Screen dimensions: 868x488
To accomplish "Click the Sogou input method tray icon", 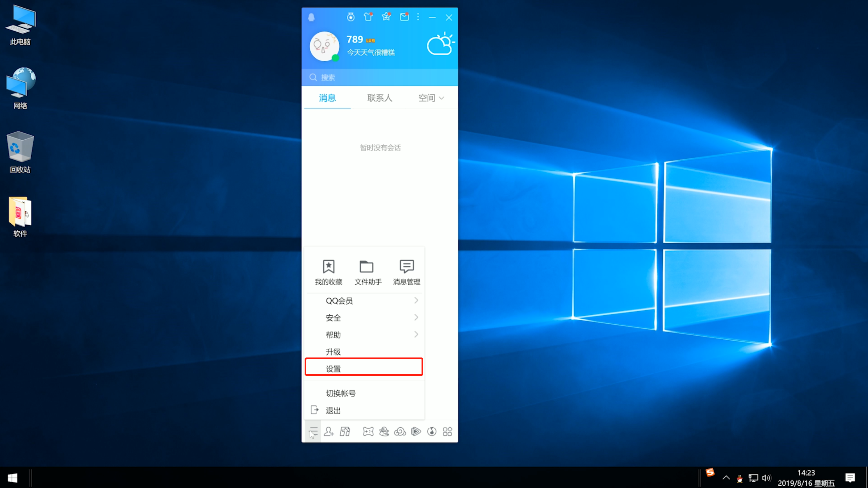I will point(710,472).
